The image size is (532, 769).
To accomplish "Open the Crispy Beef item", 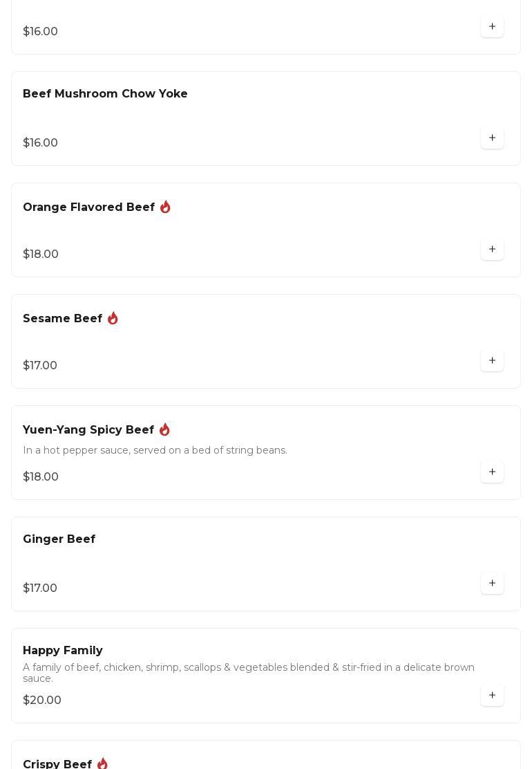I will pyautogui.click(x=57, y=764).
